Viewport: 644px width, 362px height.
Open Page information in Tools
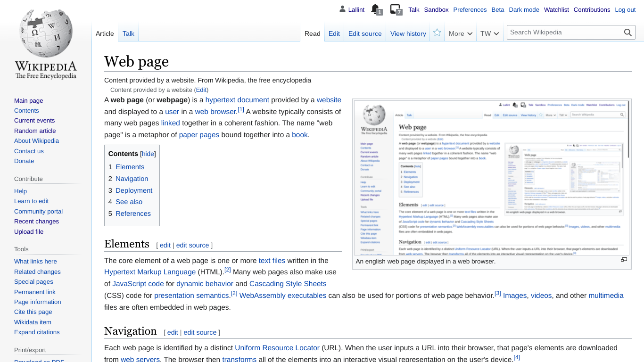pyautogui.click(x=37, y=302)
